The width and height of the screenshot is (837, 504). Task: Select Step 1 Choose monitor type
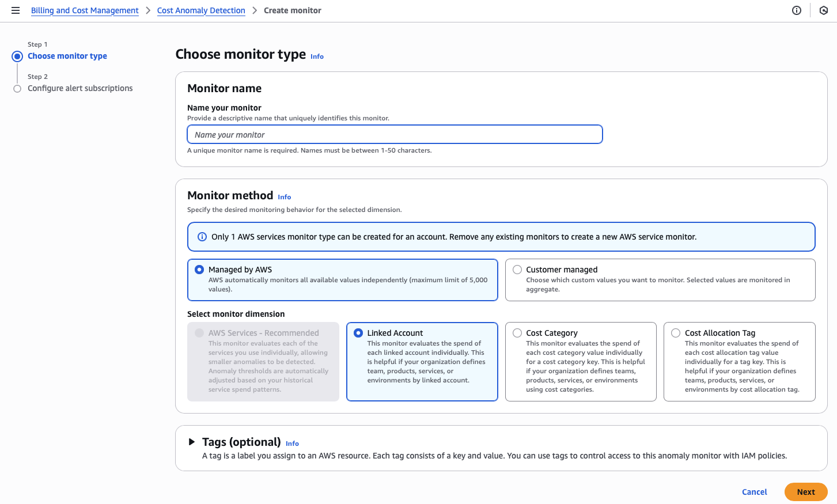pyautogui.click(x=67, y=56)
